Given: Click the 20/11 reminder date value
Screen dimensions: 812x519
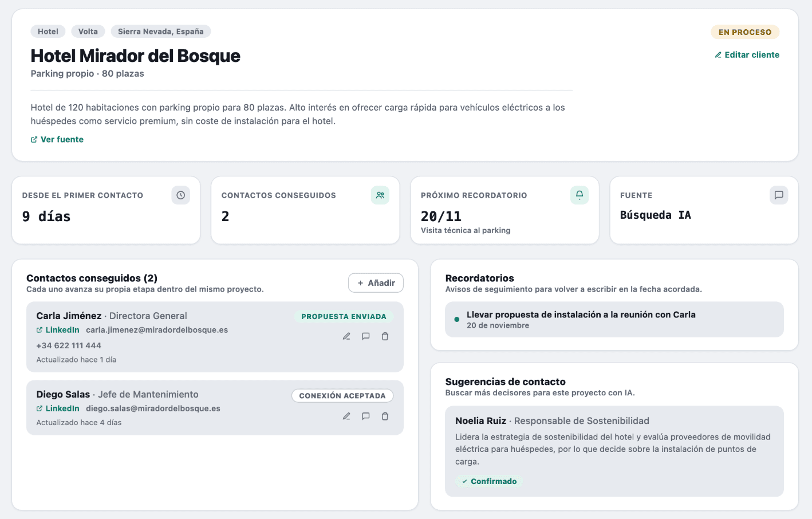Looking at the screenshot, I should [441, 217].
